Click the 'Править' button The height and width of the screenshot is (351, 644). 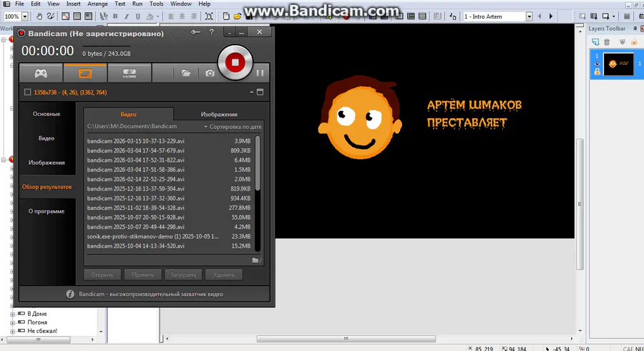click(143, 274)
